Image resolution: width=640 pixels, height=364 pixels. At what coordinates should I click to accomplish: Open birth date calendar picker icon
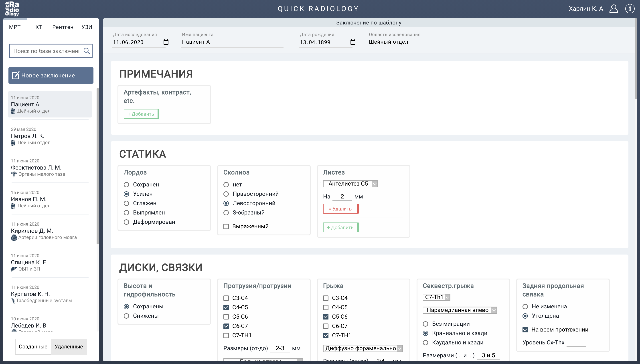353,42
